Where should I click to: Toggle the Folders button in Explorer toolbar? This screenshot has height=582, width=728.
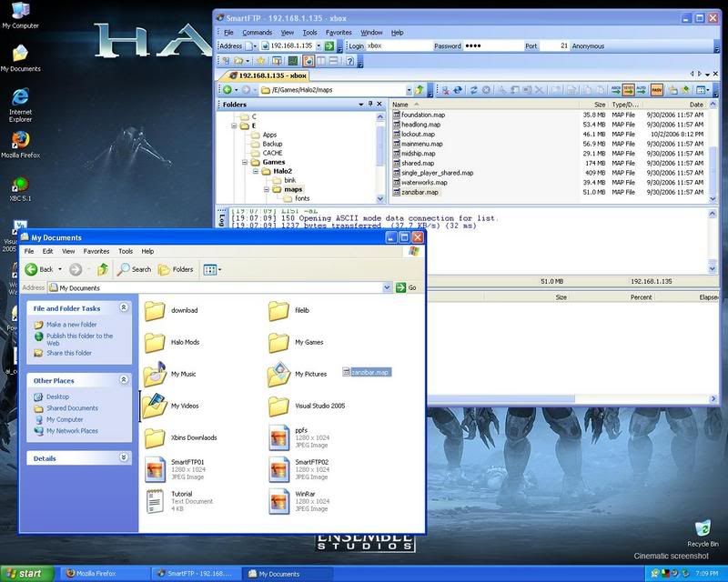coord(176,269)
